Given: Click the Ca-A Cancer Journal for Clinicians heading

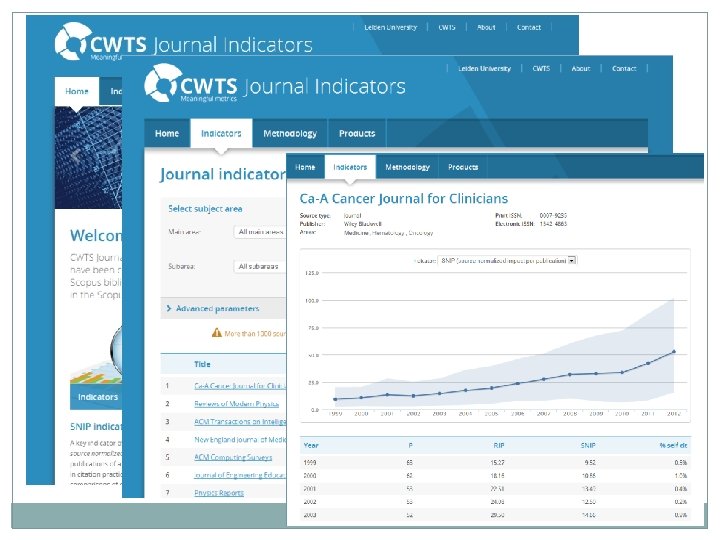Looking at the screenshot, I should pyautogui.click(x=404, y=198).
